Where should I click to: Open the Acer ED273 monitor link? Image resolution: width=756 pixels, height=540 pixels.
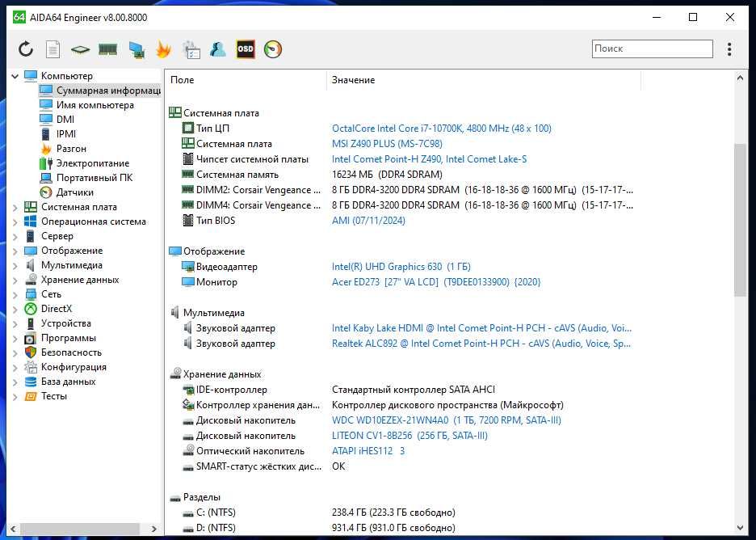click(436, 282)
